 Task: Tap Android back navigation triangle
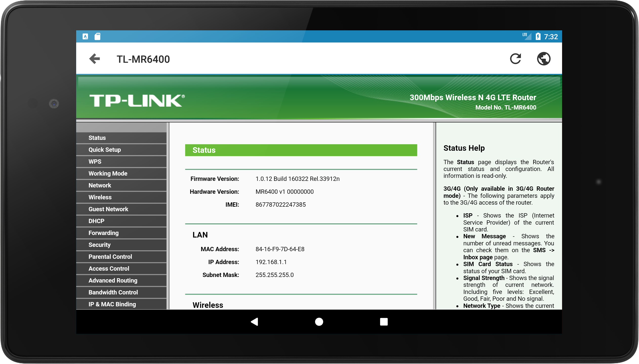click(x=254, y=322)
